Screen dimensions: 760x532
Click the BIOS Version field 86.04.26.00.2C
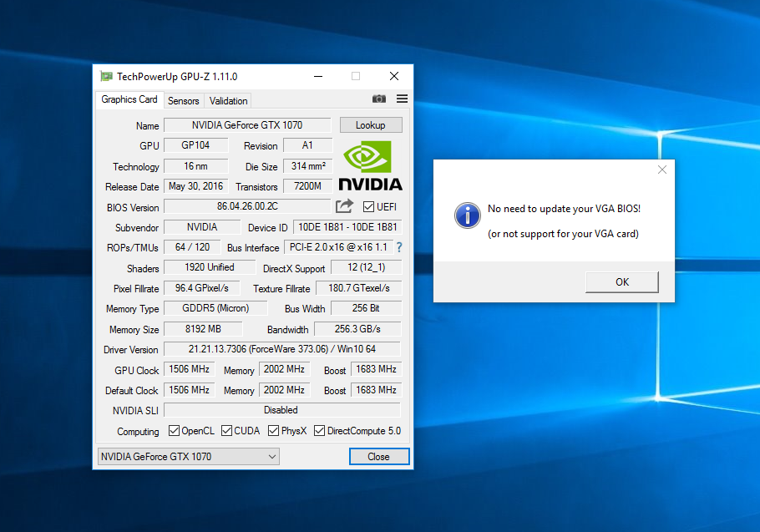247,206
